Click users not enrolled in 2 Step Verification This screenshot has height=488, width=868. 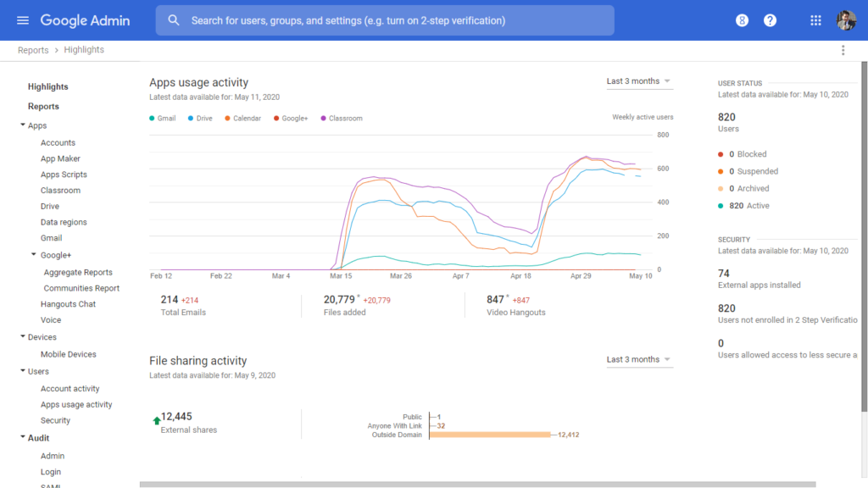787,313
